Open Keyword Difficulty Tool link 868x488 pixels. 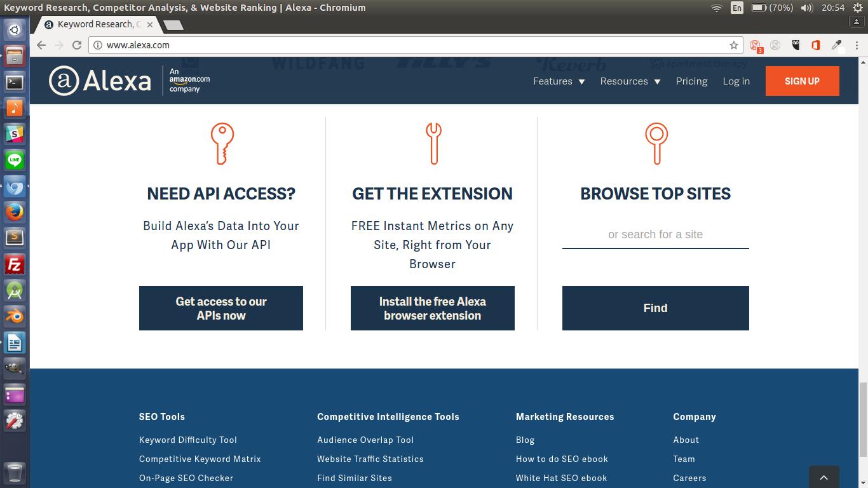point(188,440)
